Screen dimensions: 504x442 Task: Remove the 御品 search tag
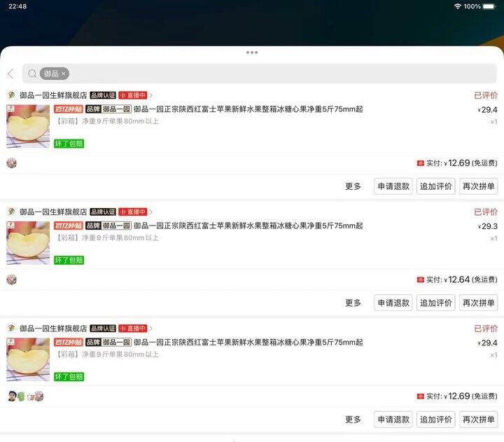pyautogui.click(x=64, y=74)
